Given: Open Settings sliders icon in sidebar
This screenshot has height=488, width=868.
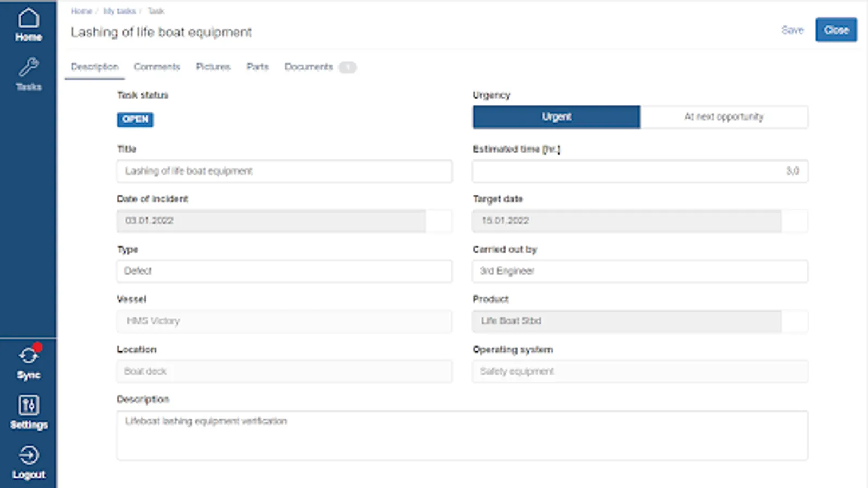Looking at the screenshot, I should (x=29, y=405).
